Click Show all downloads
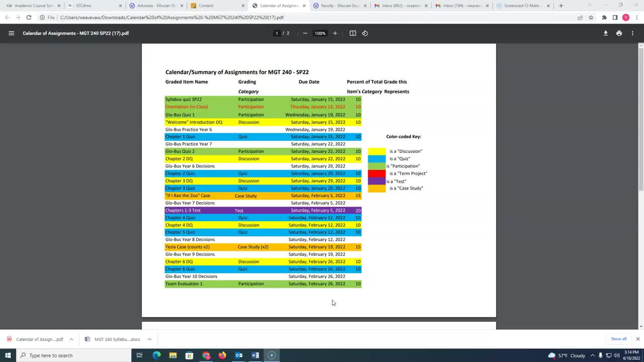 point(618,339)
